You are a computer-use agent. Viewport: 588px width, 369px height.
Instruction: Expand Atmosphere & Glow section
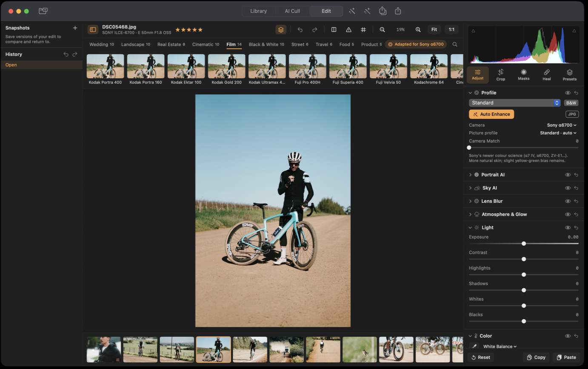471,214
